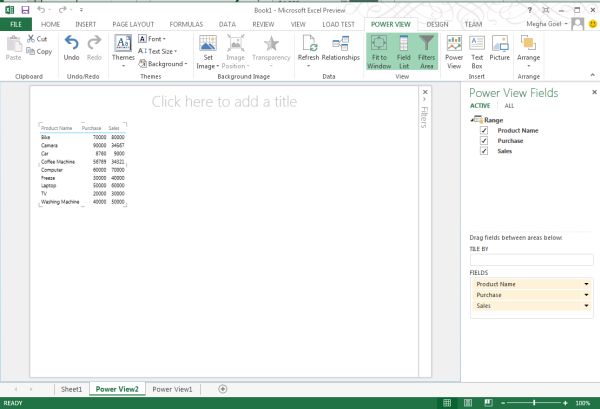Screen dimensions: 600x409
Task: Click the TILE BY drop area
Action: pos(532,260)
